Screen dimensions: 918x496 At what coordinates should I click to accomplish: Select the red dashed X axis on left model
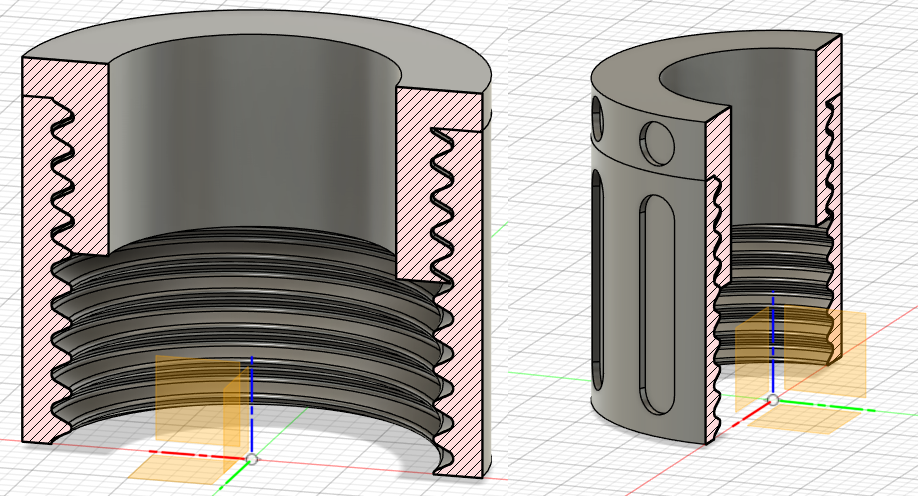197,454
